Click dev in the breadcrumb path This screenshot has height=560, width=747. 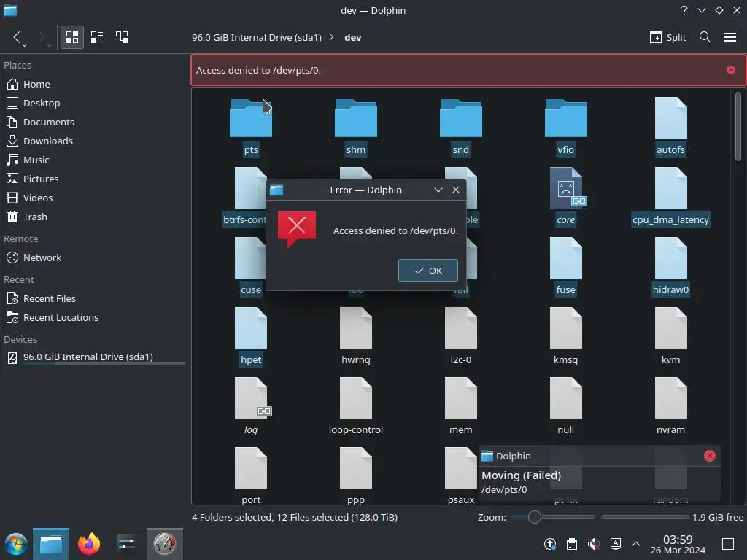352,37
